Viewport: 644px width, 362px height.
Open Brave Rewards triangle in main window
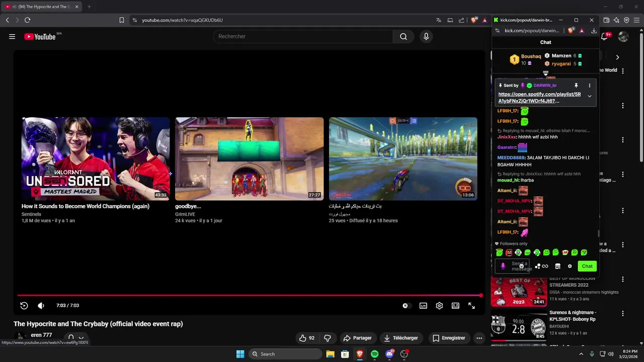pyautogui.click(x=485, y=20)
